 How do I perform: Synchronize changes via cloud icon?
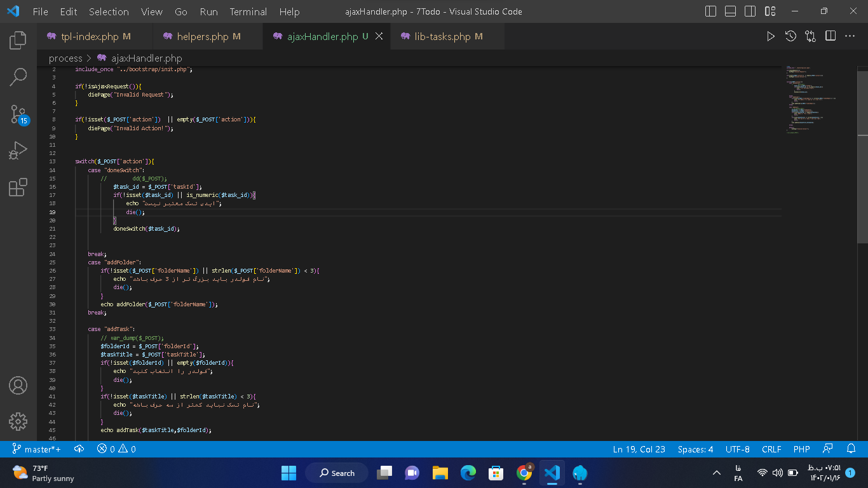coord(79,449)
